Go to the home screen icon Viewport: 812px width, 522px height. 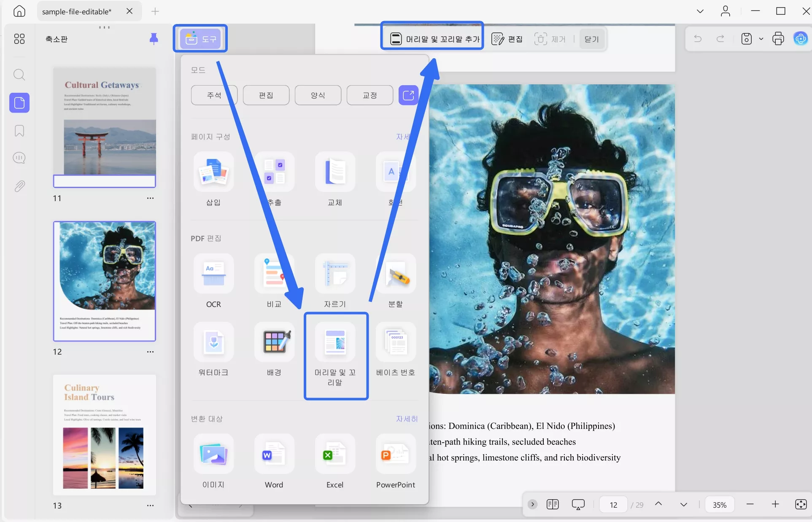tap(19, 11)
